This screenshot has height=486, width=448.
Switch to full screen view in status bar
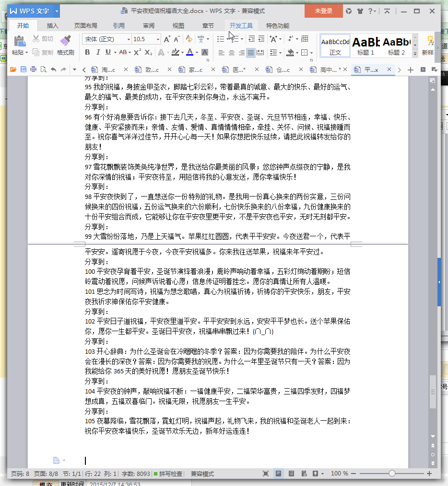(266, 474)
